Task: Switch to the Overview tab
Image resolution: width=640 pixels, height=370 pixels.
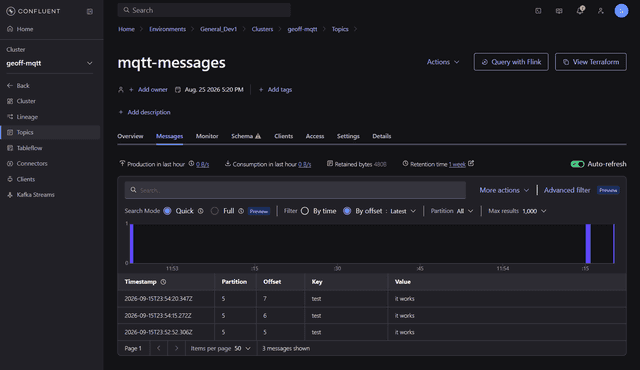Action: [x=130, y=136]
